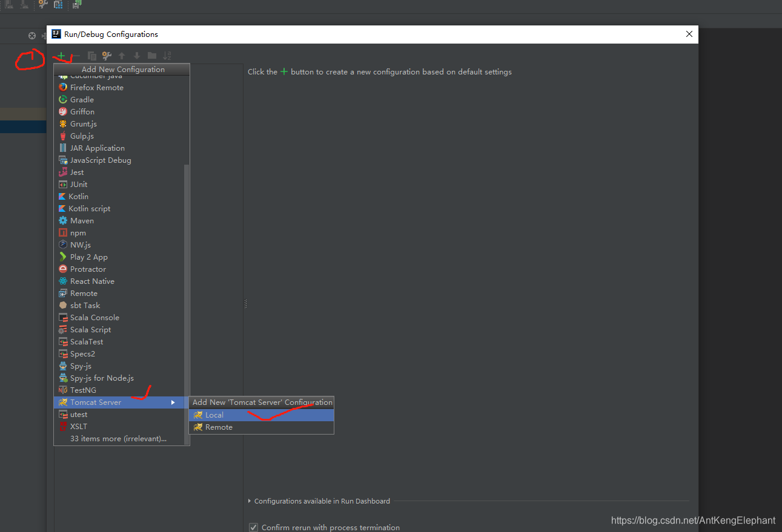The height and width of the screenshot is (532, 782).
Task: Click the scroll-from-source crosshair icon in project panel
Action: 32,36
